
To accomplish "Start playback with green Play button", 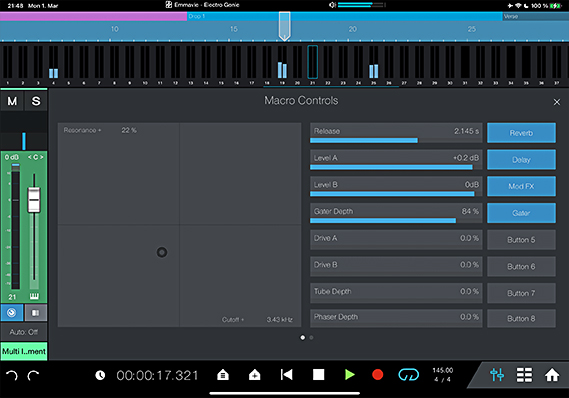I will (x=349, y=374).
